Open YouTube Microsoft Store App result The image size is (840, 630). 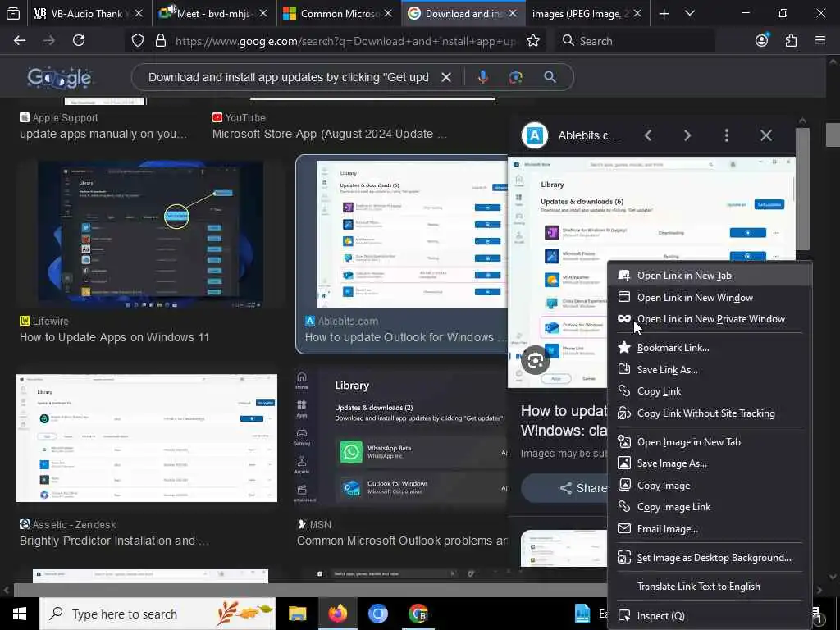pos(329,134)
